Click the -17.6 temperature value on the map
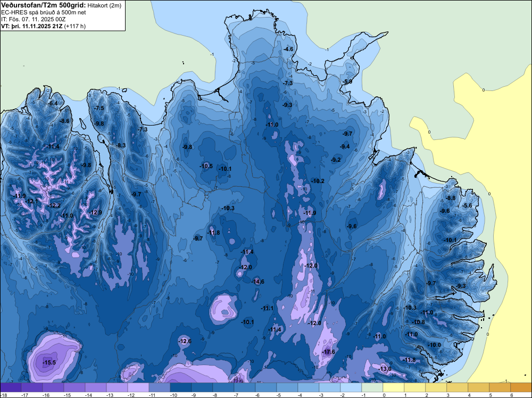Screen dimensions: 532x398 328,352
